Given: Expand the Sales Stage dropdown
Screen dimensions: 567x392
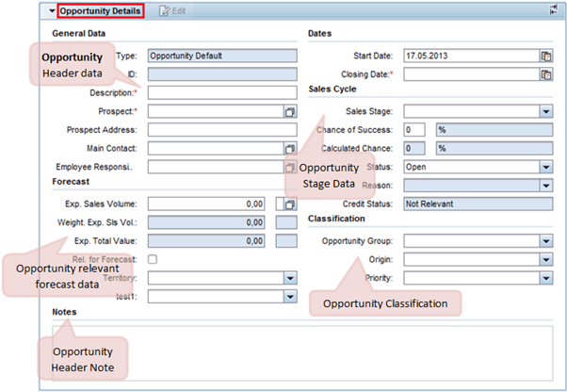Looking at the screenshot, I should 545,111.
